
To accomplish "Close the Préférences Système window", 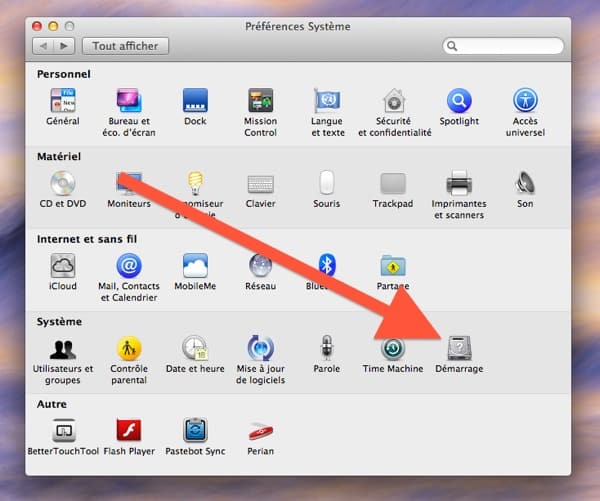I will (37, 26).
